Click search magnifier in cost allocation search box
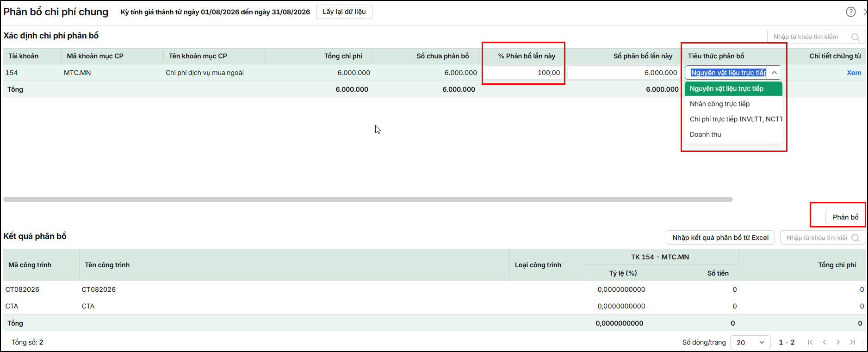The image size is (868, 352). point(856,37)
